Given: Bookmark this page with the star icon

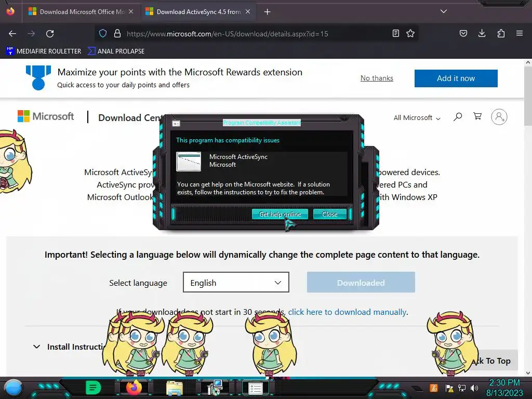Looking at the screenshot, I should [410, 33].
